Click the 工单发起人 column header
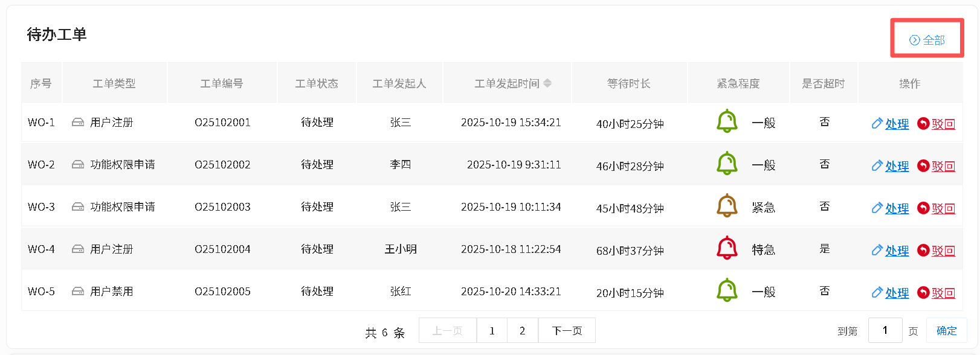The image size is (980, 355). pyautogui.click(x=399, y=83)
